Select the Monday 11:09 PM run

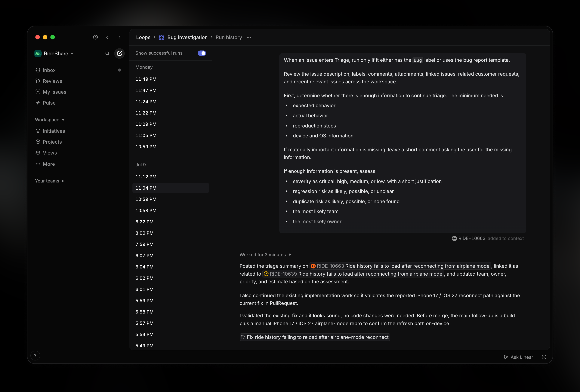(x=171, y=124)
